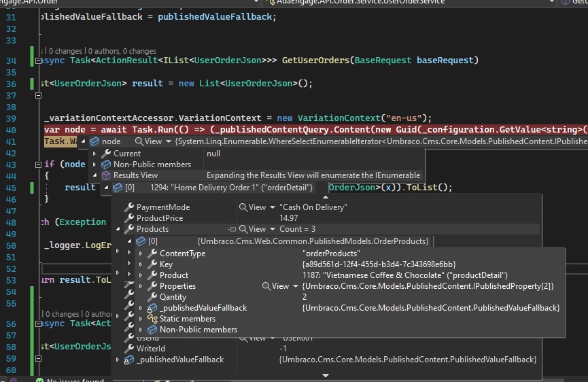Click the 0 changes CodeLens on line 34
588x382 pixels.
point(66,51)
